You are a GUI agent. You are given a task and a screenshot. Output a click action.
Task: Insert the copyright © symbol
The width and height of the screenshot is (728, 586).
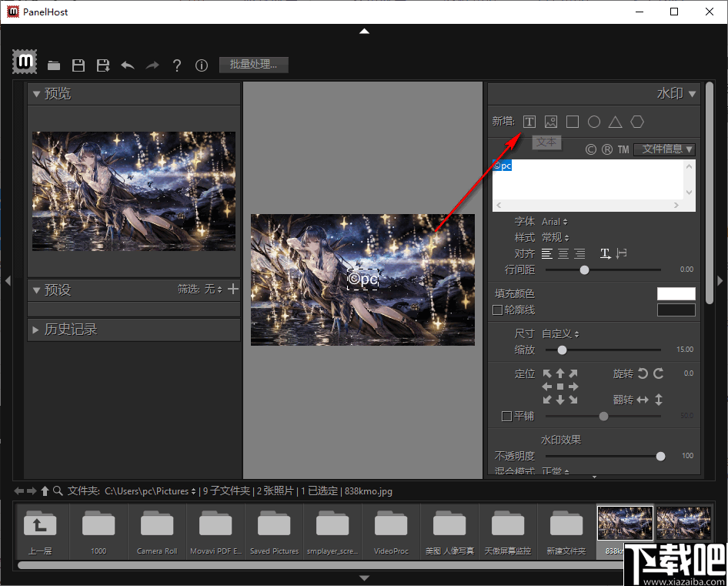[x=591, y=149]
